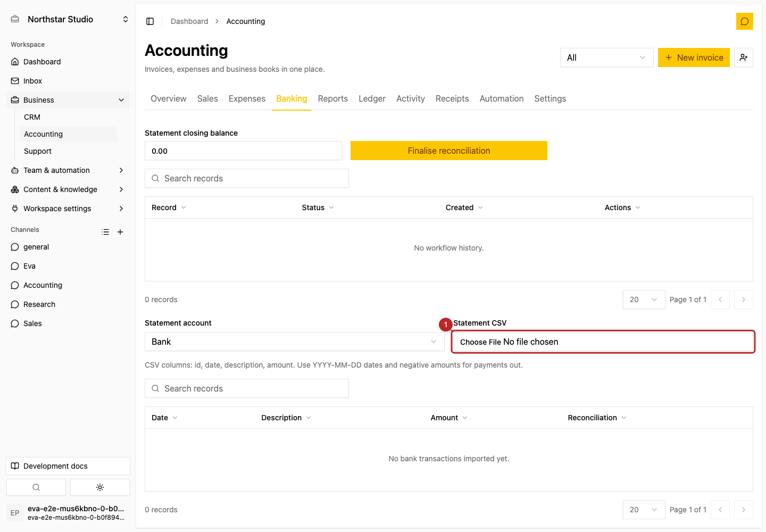Open the Statement account Bank dropdown

[295, 342]
